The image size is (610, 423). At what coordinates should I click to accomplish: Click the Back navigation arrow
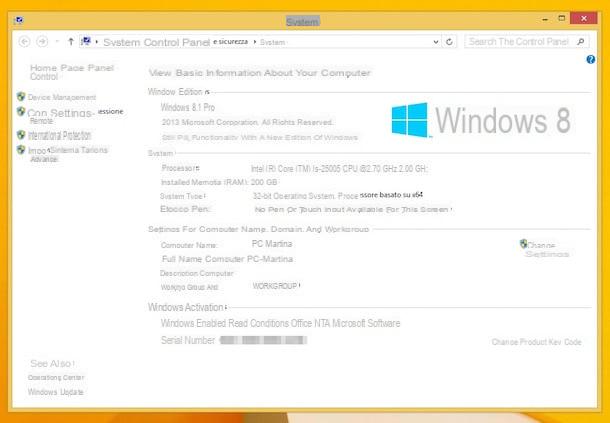24,42
